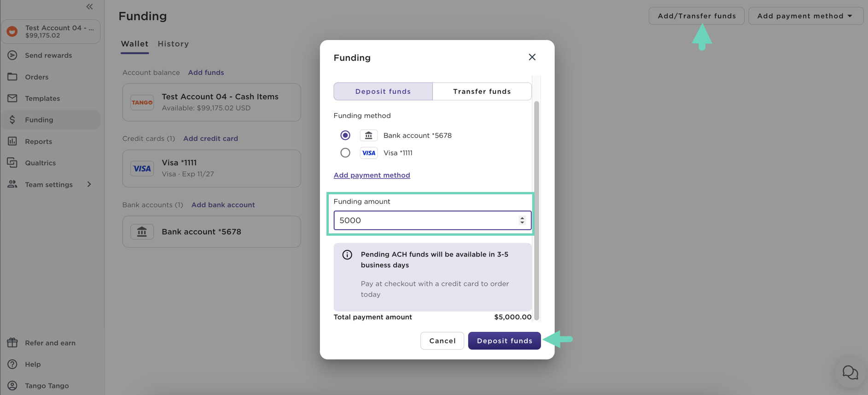The height and width of the screenshot is (395, 868).
Task: Click the Send rewards icon in the sidebar
Action: (12, 55)
